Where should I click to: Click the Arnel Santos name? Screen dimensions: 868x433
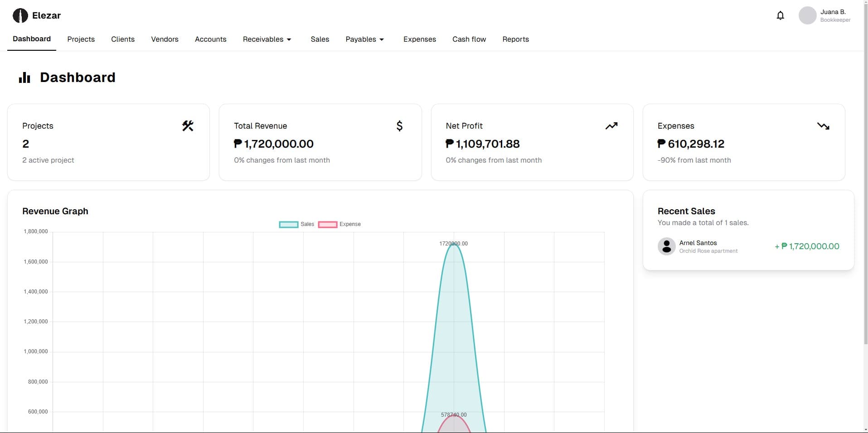(x=698, y=243)
